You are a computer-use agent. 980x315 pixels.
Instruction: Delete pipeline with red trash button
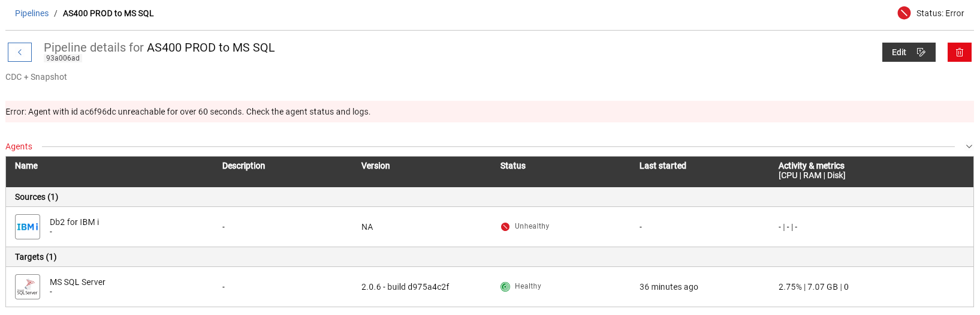(960, 52)
